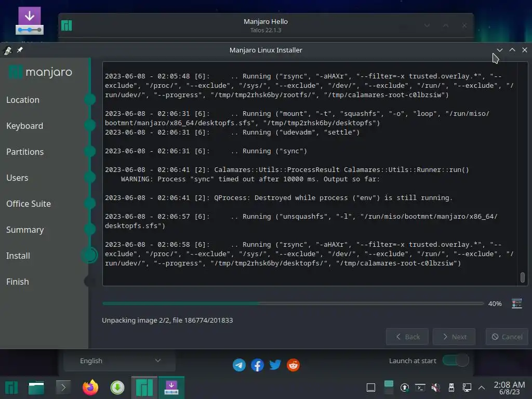Click the 40% installation progress bar

tap(293, 303)
